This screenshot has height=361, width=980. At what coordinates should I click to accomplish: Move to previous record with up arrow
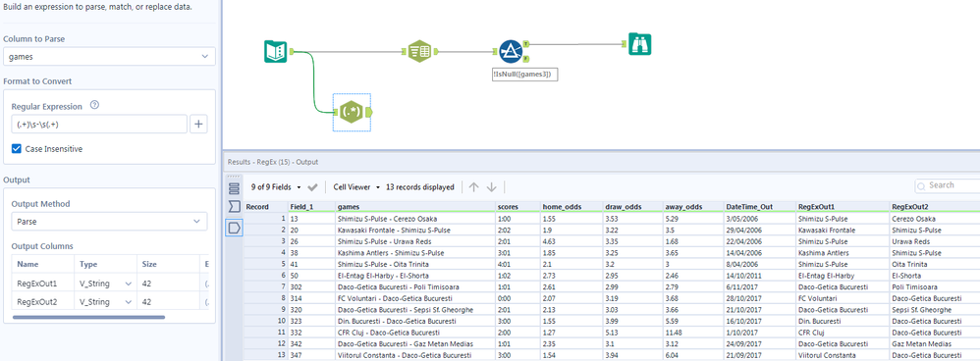tap(473, 186)
